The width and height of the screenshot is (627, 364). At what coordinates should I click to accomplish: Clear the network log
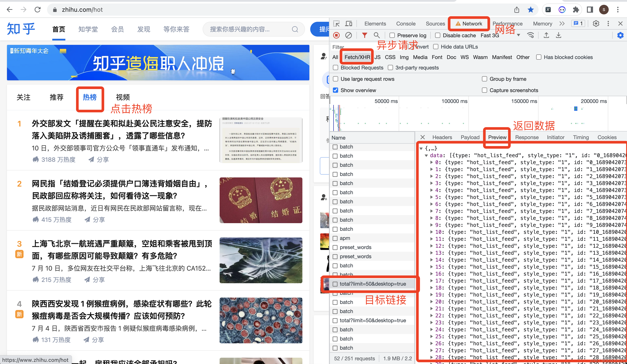click(x=348, y=35)
